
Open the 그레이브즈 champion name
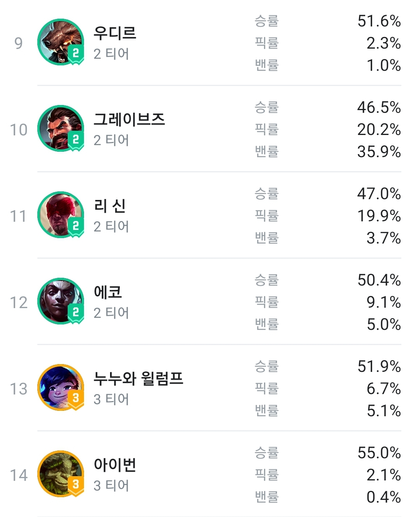point(129,119)
